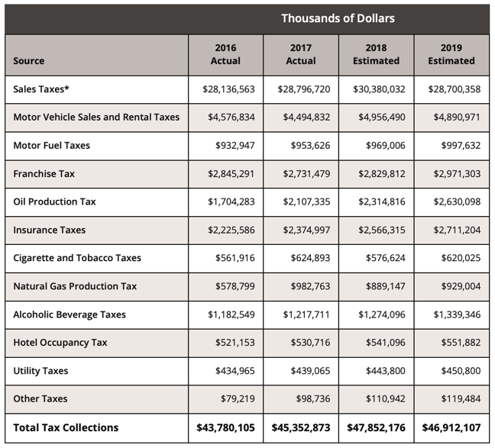Select the 2019 Estimated column header
Image resolution: width=495 pixels, height=448 pixels.
pyautogui.click(x=451, y=54)
